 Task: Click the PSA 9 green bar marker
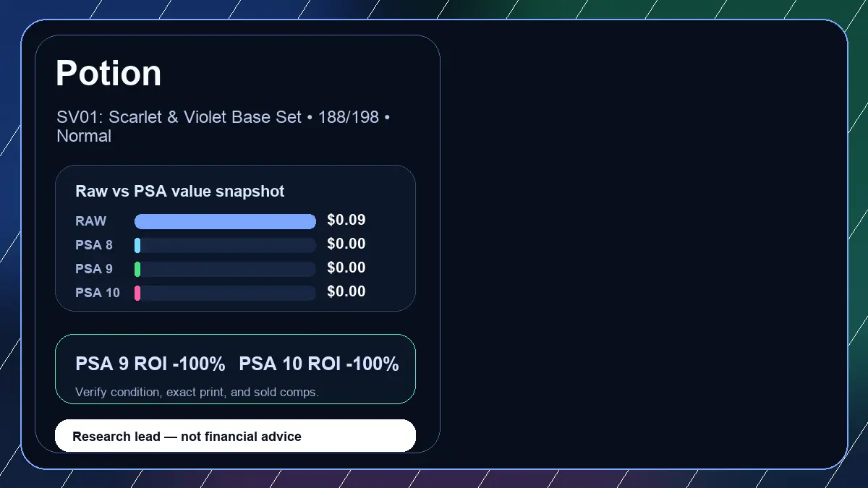click(137, 269)
